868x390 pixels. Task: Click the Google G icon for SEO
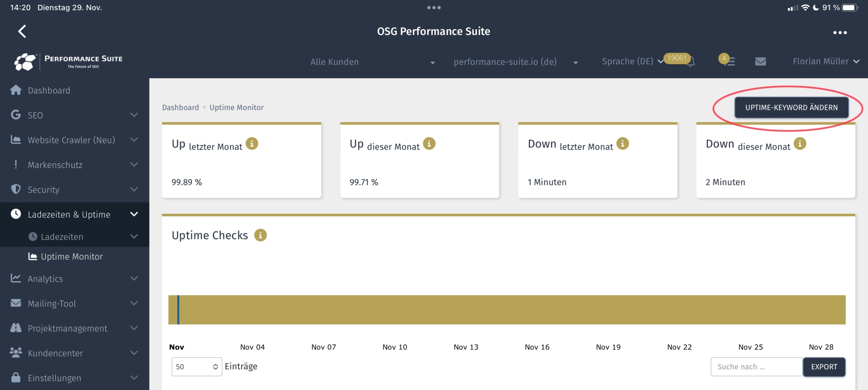click(16, 115)
